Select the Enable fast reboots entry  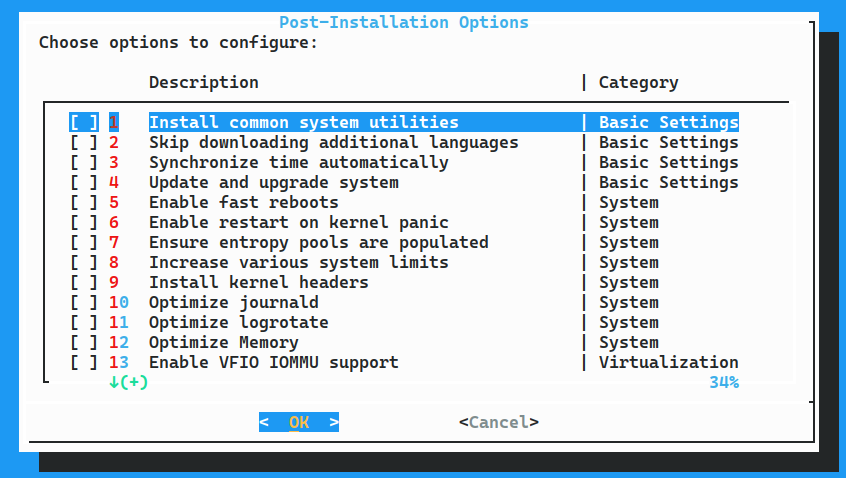point(244,202)
